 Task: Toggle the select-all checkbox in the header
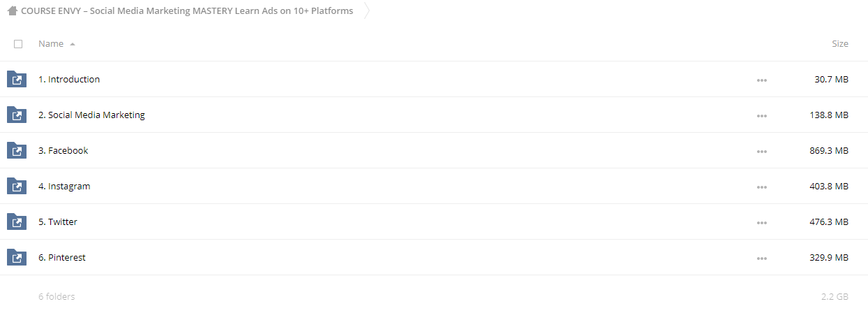[x=18, y=44]
